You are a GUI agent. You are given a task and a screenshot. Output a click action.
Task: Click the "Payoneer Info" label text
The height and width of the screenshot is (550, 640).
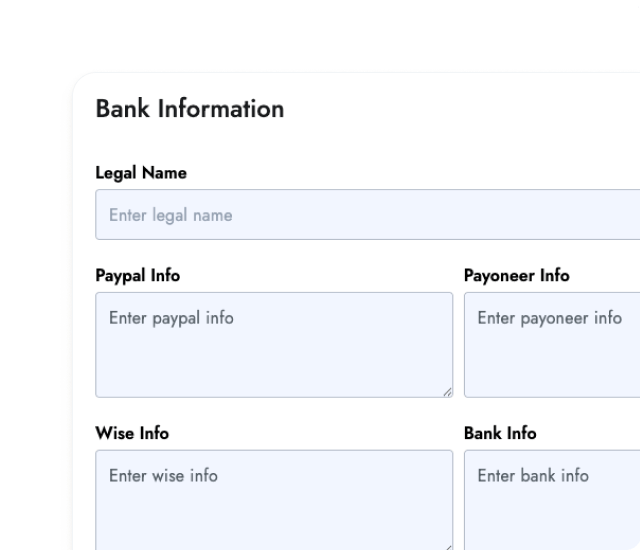(517, 275)
